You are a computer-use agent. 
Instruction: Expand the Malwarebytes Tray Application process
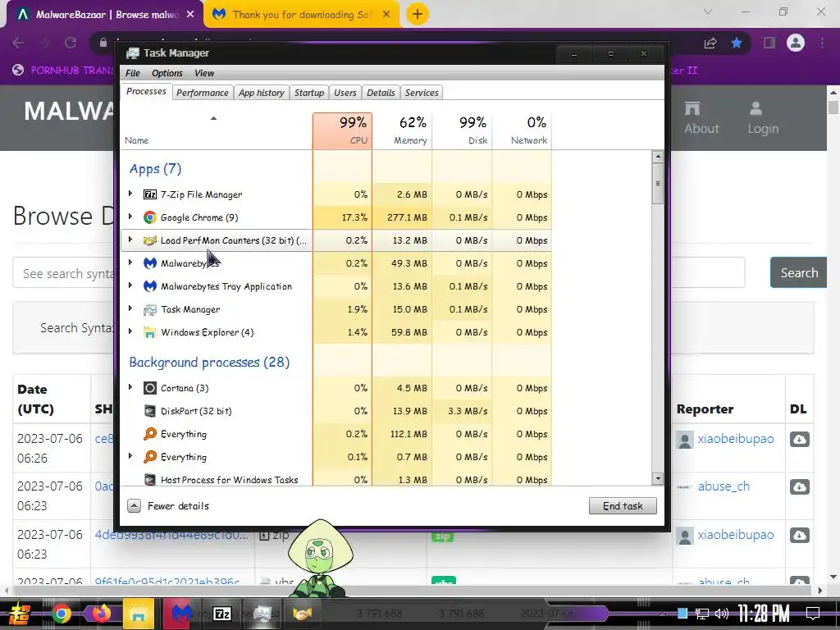pos(130,286)
